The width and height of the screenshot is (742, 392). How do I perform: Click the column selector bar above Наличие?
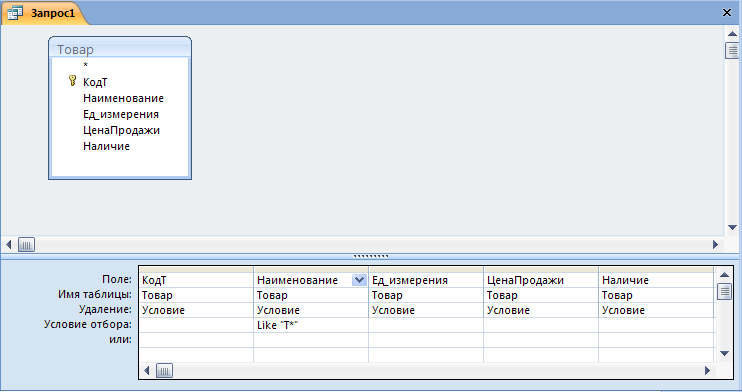click(x=656, y=269)
